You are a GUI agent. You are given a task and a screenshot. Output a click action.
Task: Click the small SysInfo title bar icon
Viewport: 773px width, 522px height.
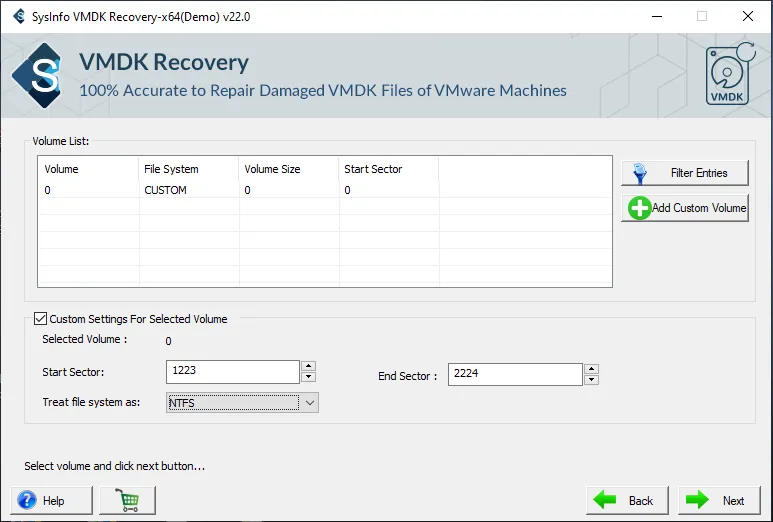pos(19,16)
